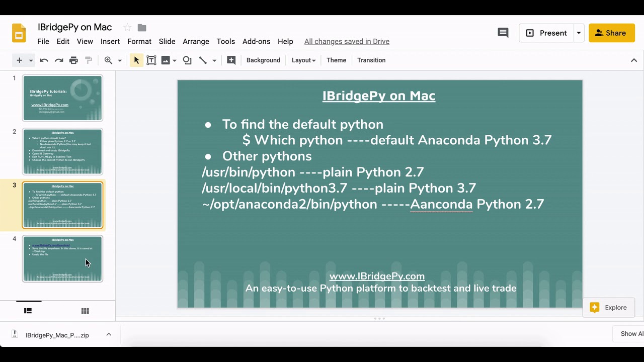Screen dimensions: 644x362
Task: Open the View menu
Action: click(x=85, y=42)
